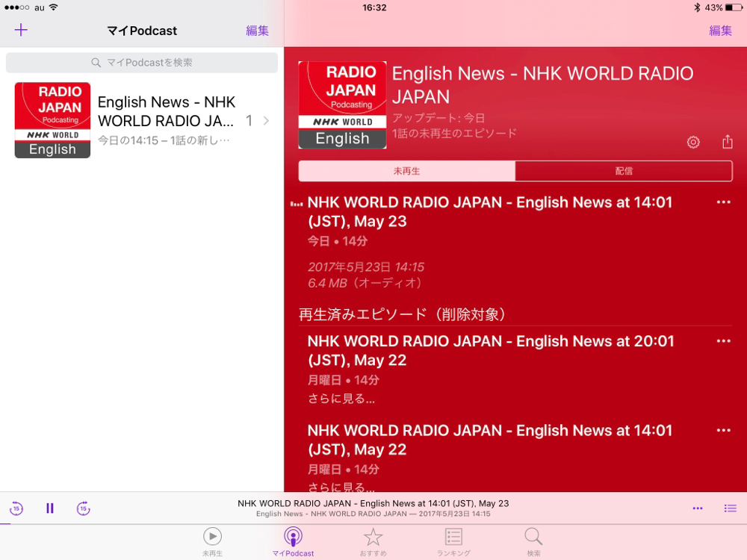Tap the left panel 編集 button

[x=257, y=31]
